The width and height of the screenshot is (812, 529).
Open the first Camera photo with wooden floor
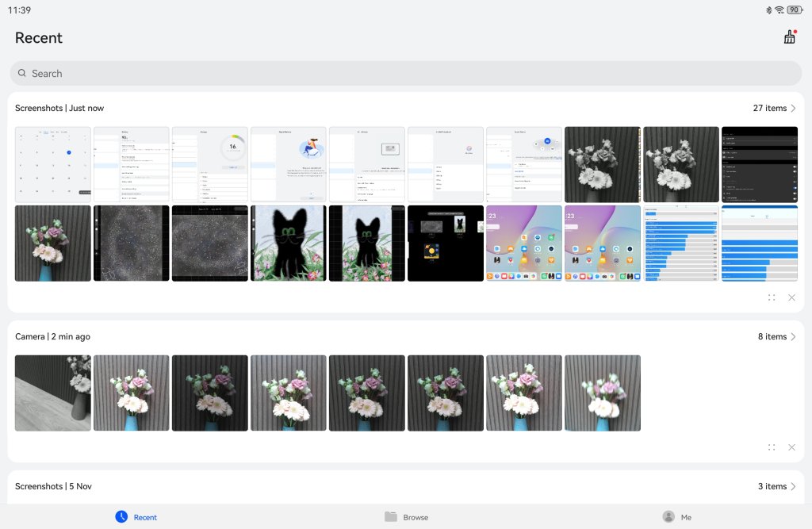pyautogui.click(x=52, y=393)
